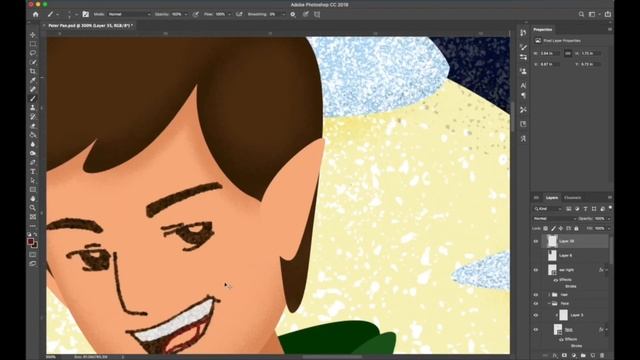Screen dimensions: 640x360
Task: Collapse the Face group
Action: pos(549,303)
